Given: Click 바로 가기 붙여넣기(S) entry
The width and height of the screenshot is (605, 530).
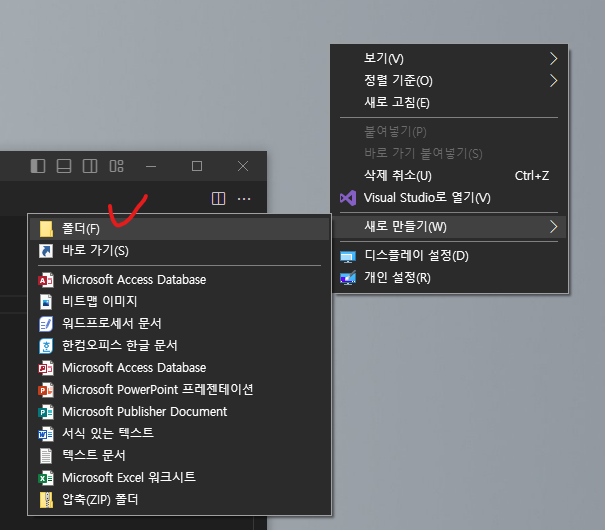Looking at the screenshot, I should click(x=450, y=154).
